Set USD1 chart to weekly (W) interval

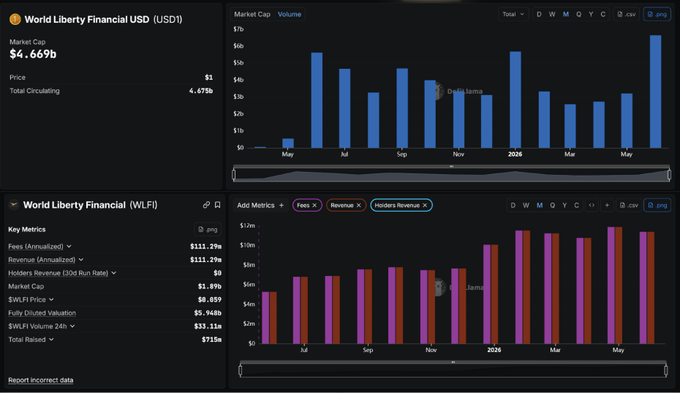click(x=552, y=14)
